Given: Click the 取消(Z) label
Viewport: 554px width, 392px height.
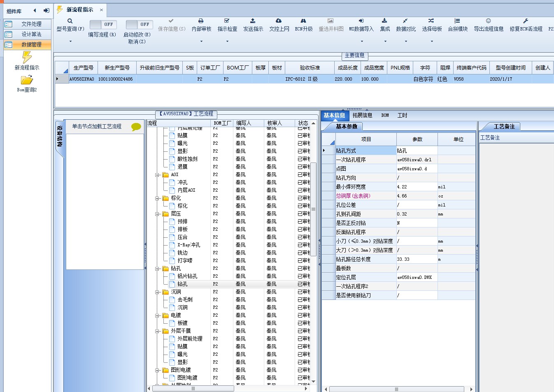Looking at the screenshot, I should pos(137,42).
